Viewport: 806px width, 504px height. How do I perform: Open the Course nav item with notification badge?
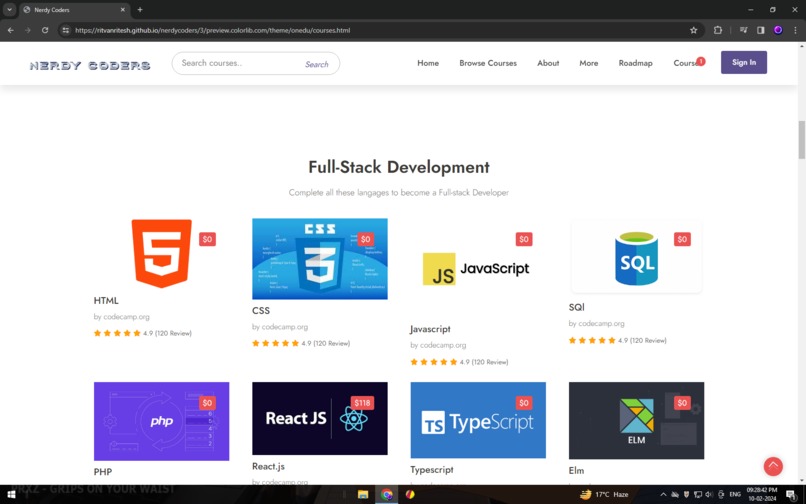tap(689, 63)
